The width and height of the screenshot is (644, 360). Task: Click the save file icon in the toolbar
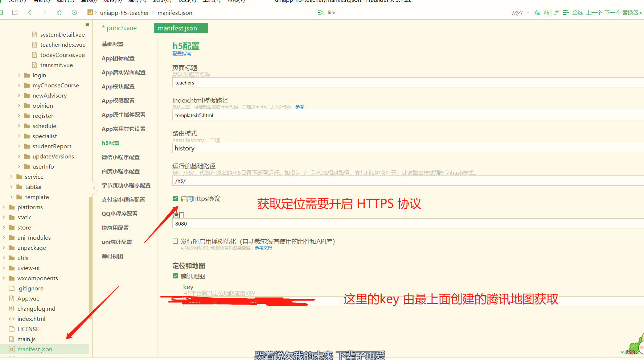pos(15,12)
